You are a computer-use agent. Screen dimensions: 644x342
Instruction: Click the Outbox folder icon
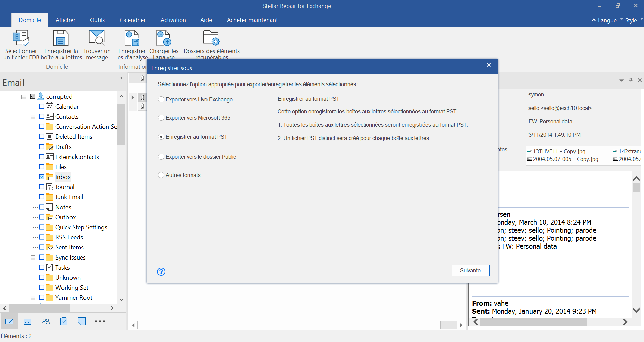coord(49,217)
